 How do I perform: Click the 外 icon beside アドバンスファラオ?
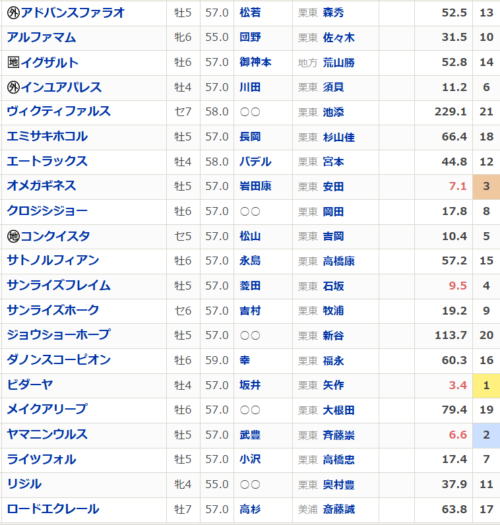point(13,13)
